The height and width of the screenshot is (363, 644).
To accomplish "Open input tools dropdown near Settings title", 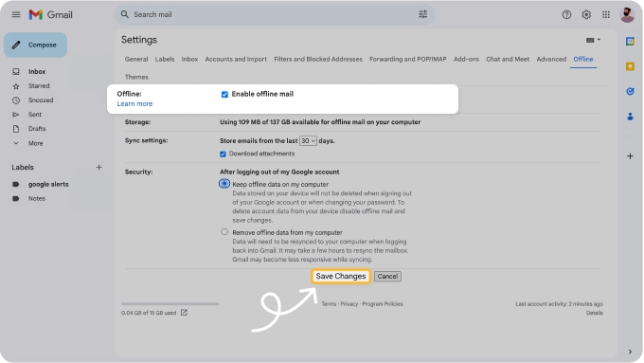I will click(x=593, y=40).
